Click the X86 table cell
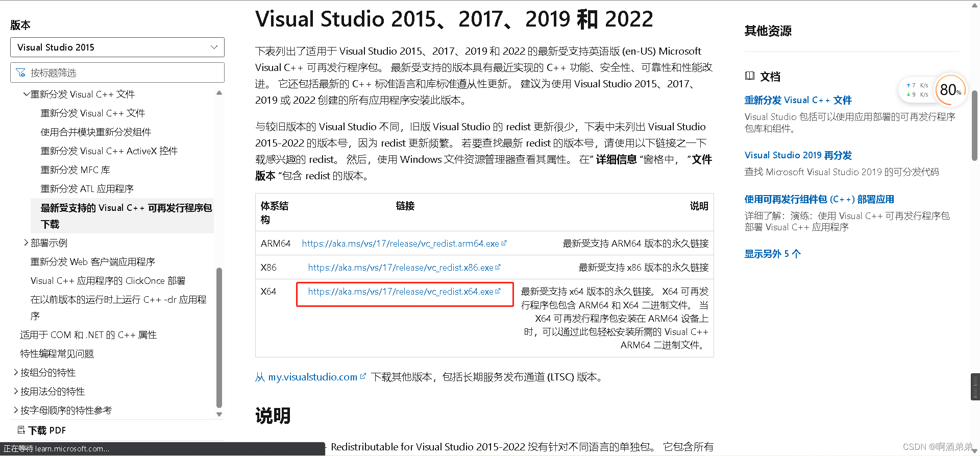The height and width of the screenshot is (456, 980). click(x=268, y=267)
